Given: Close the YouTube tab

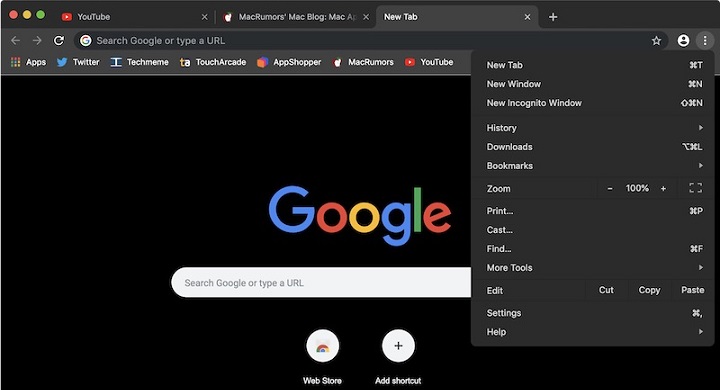Looking at the screenshot, I should (204, 17).
